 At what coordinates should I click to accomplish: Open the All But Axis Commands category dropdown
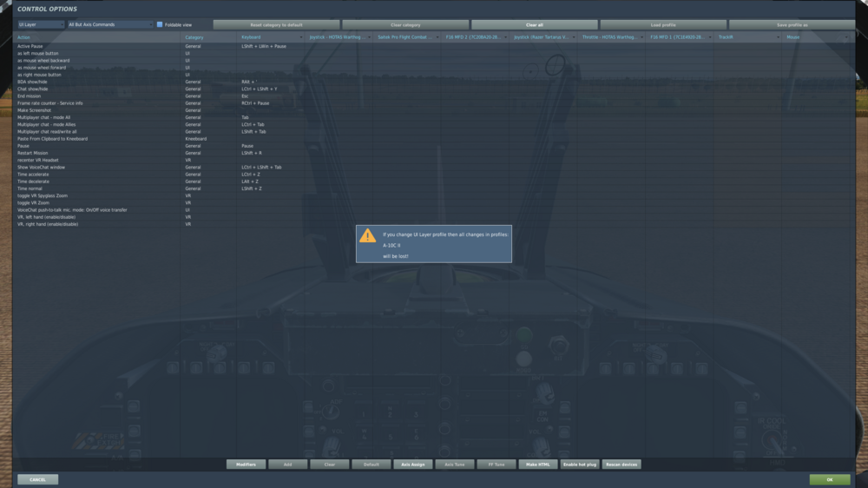point(110,24)
